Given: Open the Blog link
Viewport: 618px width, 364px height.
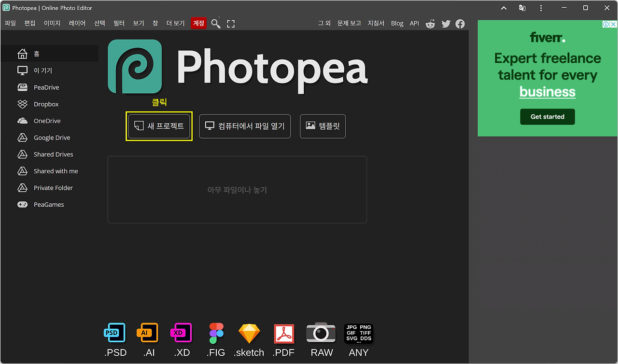Looking at the screenshot, I should [397, 23].
